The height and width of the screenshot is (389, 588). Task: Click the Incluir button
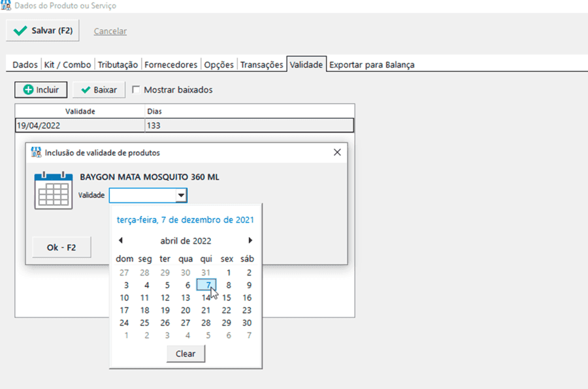pyautogui.click(x=41, y=89)
